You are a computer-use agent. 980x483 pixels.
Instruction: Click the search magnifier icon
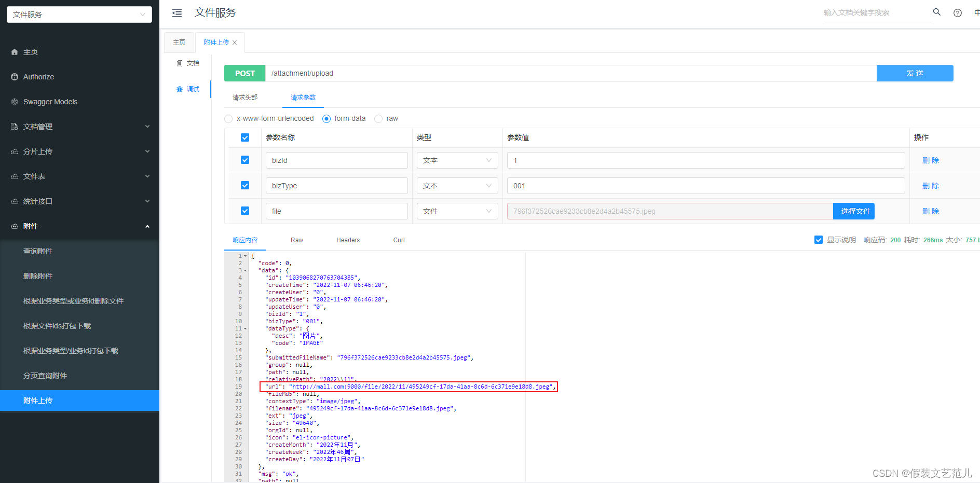[937, 12]
